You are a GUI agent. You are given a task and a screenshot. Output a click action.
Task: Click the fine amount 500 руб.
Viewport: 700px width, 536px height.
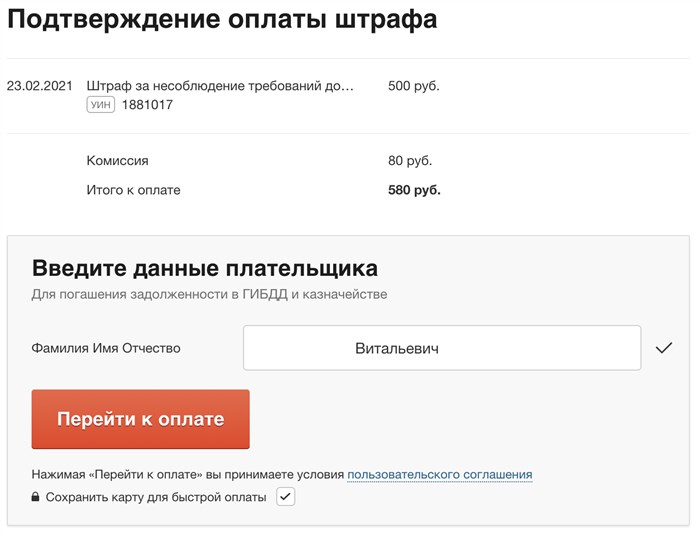(x=413, y=86)
